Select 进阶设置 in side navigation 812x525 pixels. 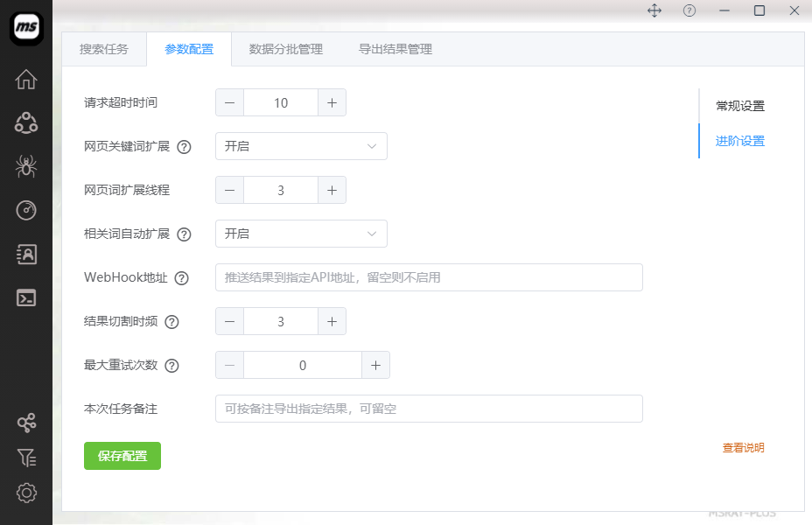(x=740, y=141)
